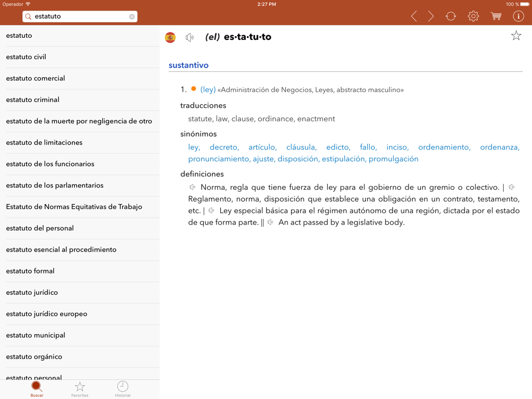532x399 pixels.
Task: Click the estatuto search input field
Action: pos(80,16)
